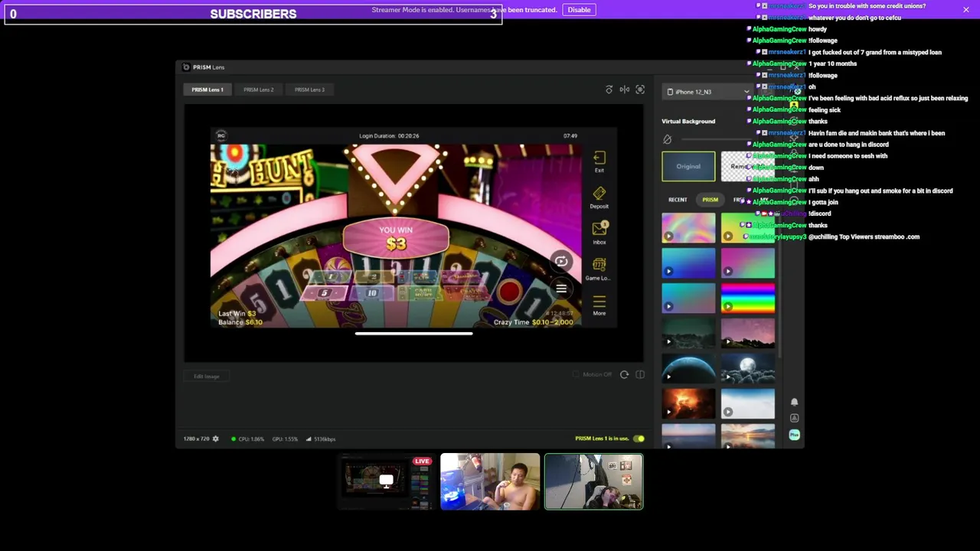Choose the pastel rainbow swirl background
Viewport: 980px width, 551px height.
click(x=688, y=228)
